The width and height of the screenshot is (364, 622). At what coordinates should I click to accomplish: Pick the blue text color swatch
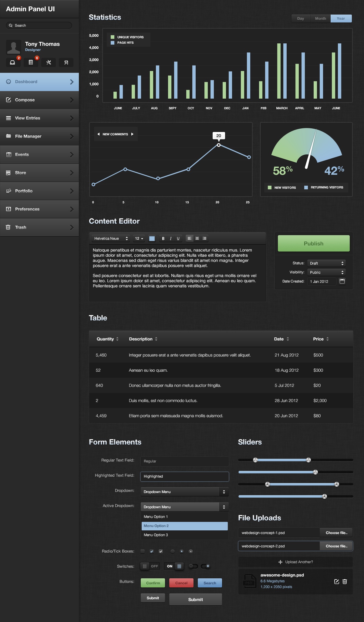[x=152, y=238]
